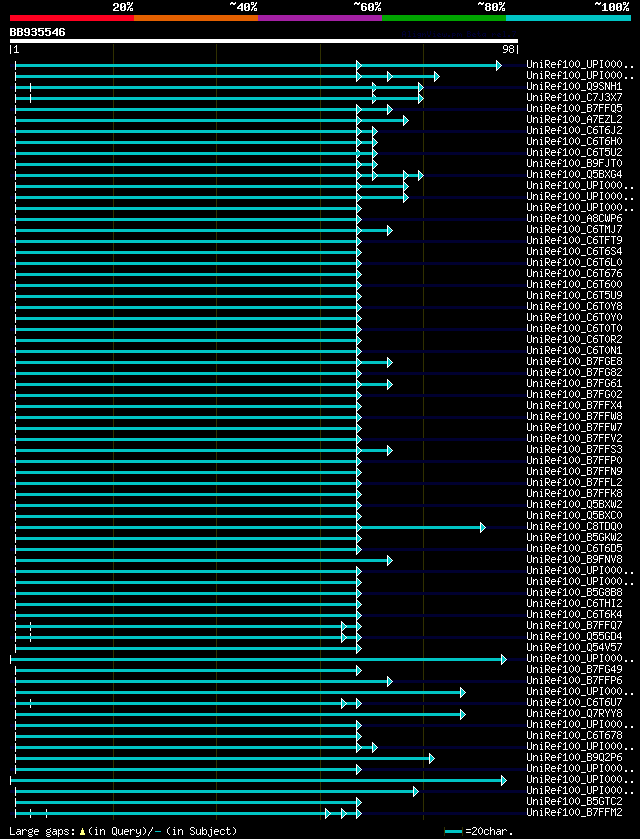Open hit UniRef100_B7FFQ5
The width and height of the screenshot is (640, 839).
point(574,109)
